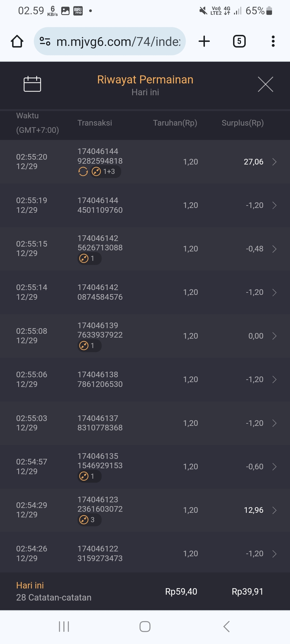
Task: Expand the 0,00 surplus record details
Action: coord(274,336)
